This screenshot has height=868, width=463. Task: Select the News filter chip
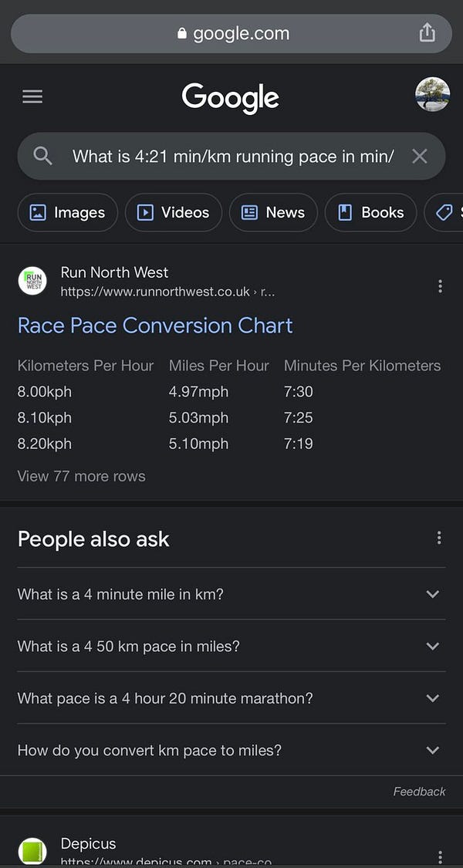point(274,213)
